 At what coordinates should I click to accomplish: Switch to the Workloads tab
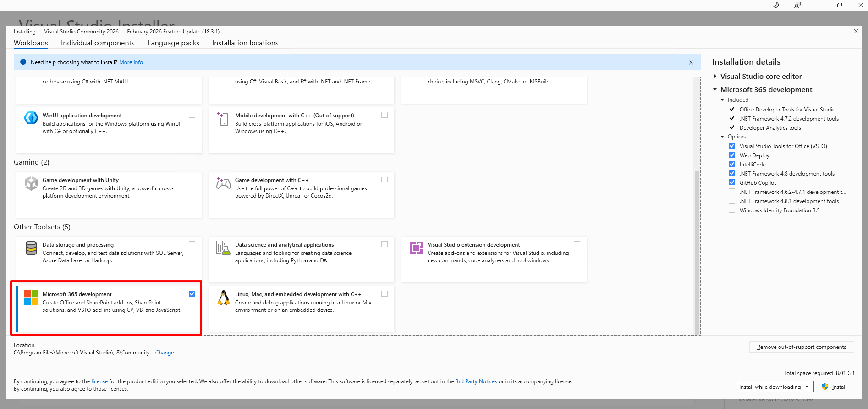click(31, 43)
